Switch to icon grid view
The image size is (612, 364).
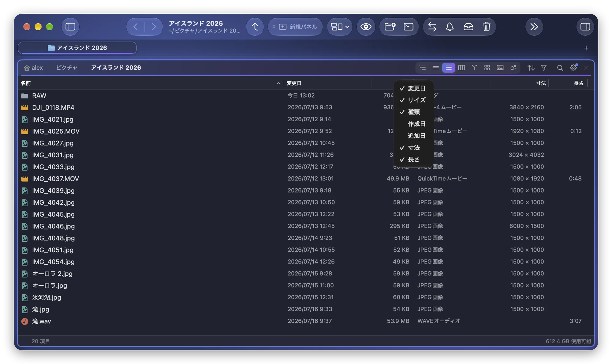487,68
